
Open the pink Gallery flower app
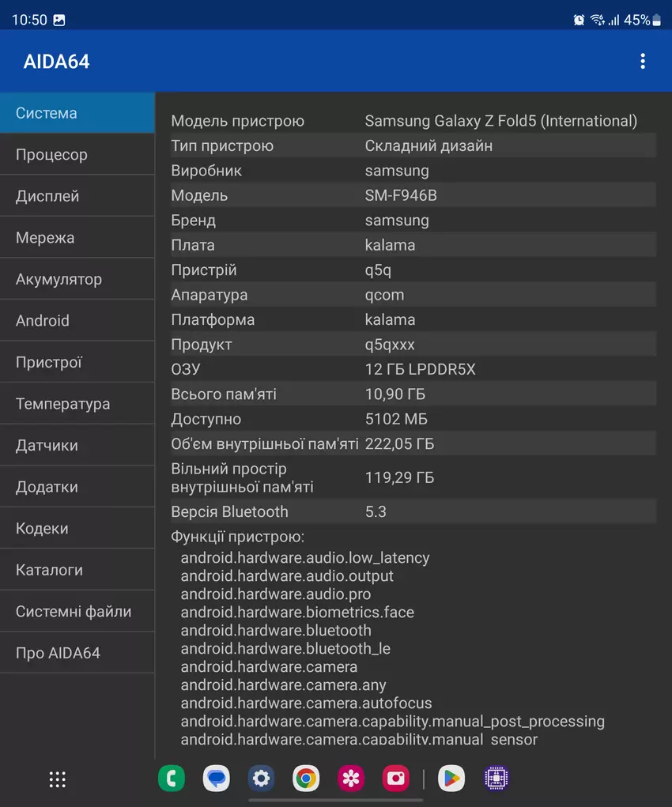(351, 779)
